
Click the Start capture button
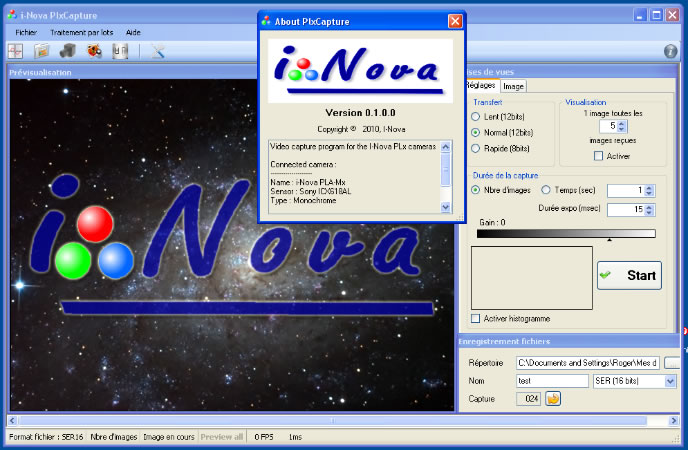629,275
